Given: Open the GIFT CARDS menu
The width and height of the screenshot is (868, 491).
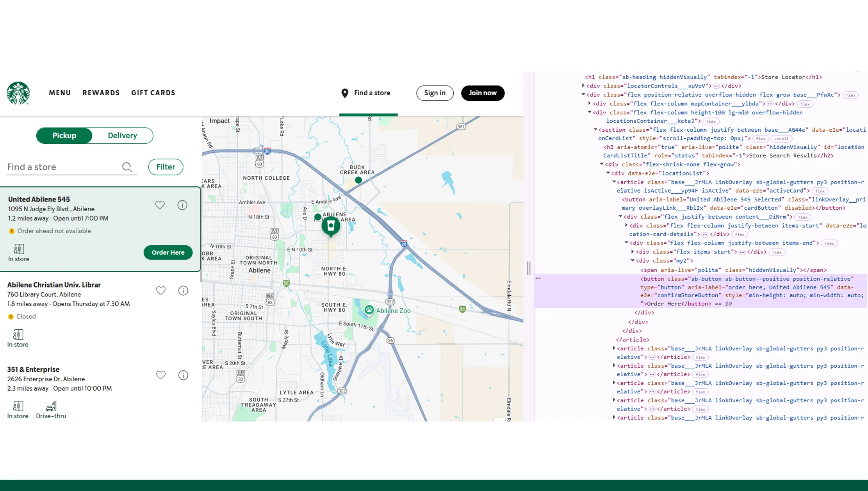Looking at the screenshot, I should pos(153,93).
